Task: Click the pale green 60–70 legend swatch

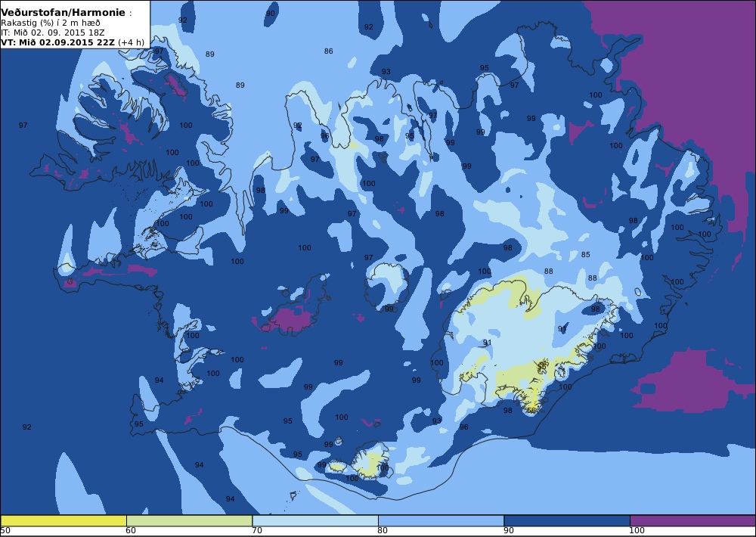Action: point(189,520)
